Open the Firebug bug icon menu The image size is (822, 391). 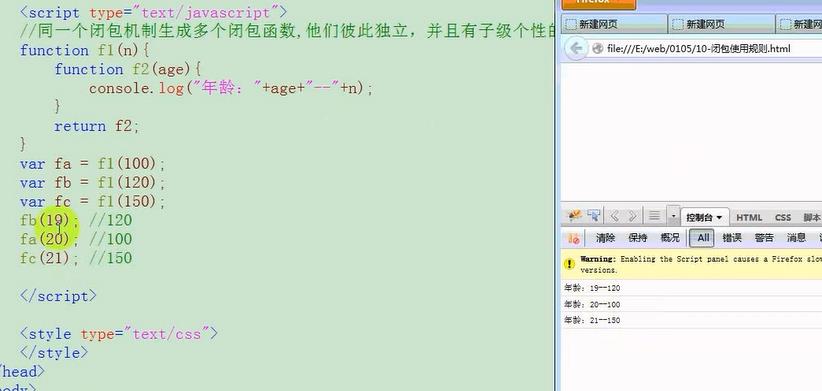tap(575, 216)
